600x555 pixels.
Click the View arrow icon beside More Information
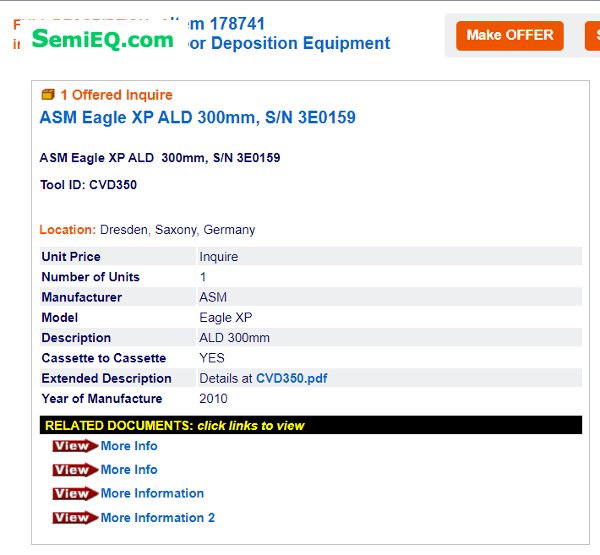75,493
